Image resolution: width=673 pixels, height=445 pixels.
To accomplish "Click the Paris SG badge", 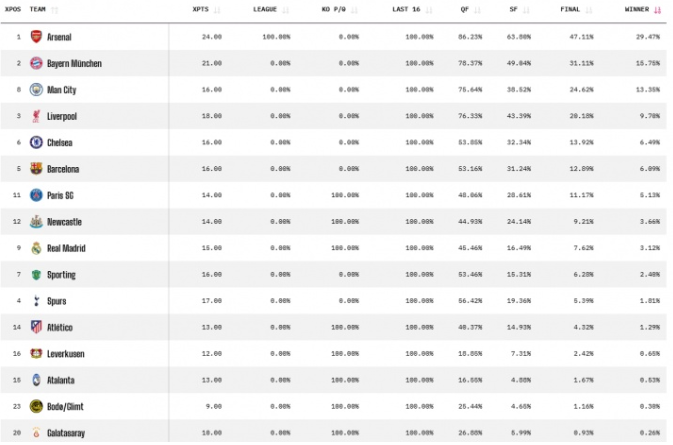I will [37, 195].
